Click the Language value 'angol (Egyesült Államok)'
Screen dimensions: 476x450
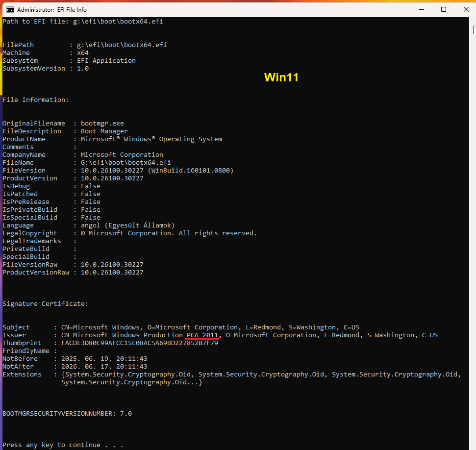tap(128, 225)
